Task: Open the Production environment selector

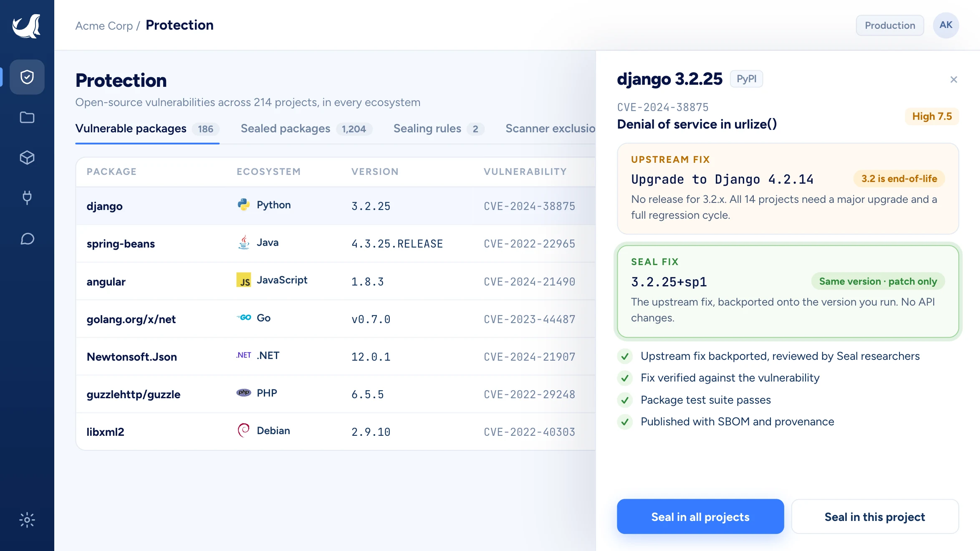Action: (890, 25)
